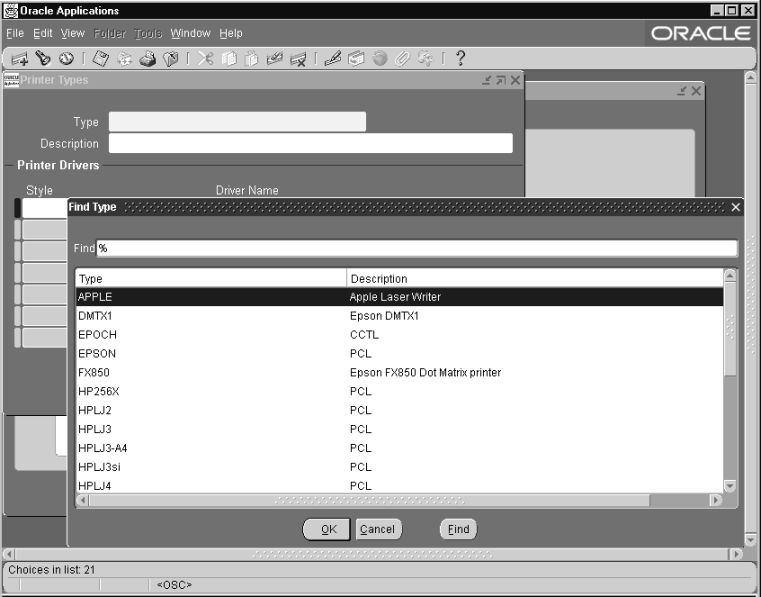Screen dimensions: 761x597
Task: Click the Zoom toolbar icon
Action: [x=356, y=59]
